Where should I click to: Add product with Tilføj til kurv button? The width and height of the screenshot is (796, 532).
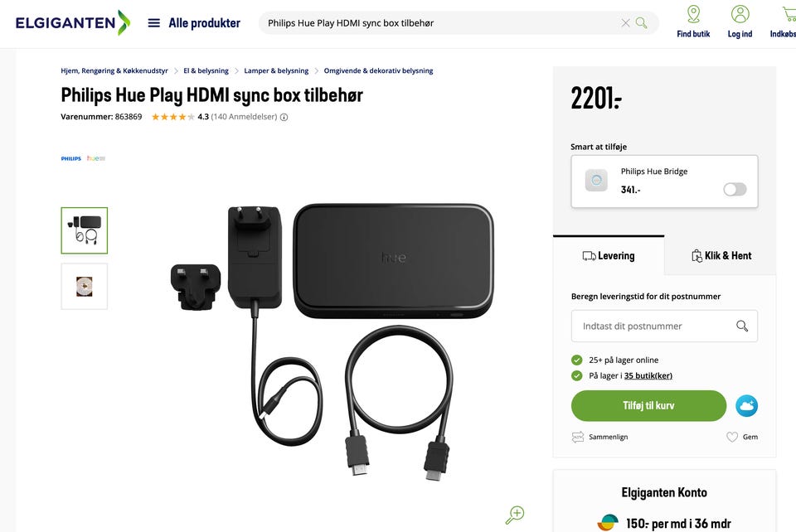tap(648, 406)
